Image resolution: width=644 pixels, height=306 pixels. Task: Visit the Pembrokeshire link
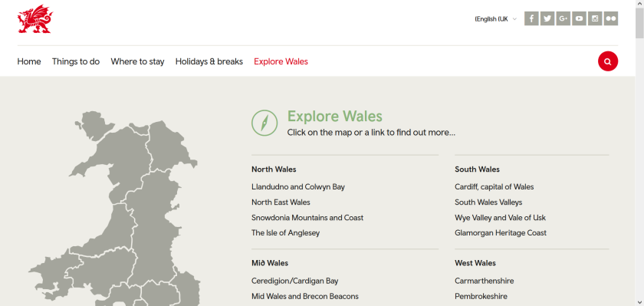(x=481, y=296)
